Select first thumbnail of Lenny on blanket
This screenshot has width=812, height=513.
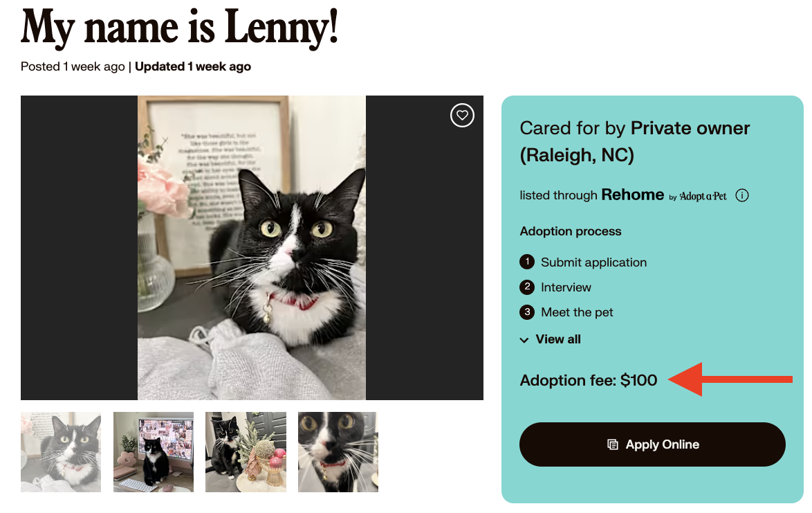61,452
